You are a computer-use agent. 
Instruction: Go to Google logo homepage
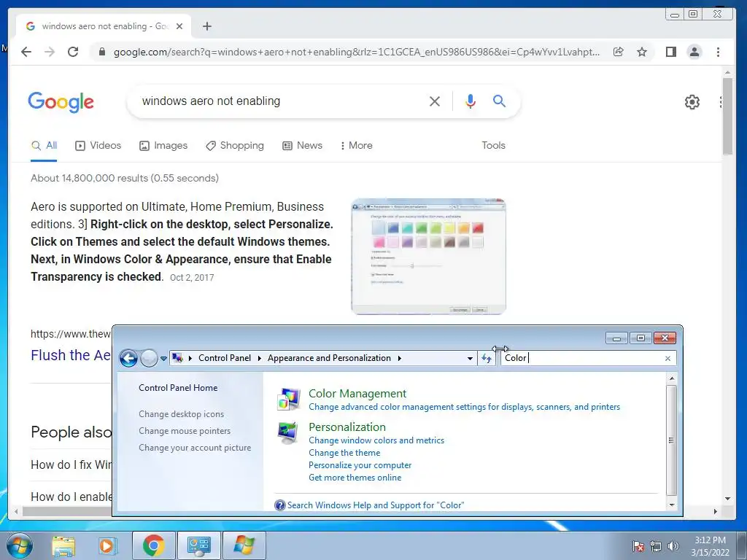coord(61,102)
